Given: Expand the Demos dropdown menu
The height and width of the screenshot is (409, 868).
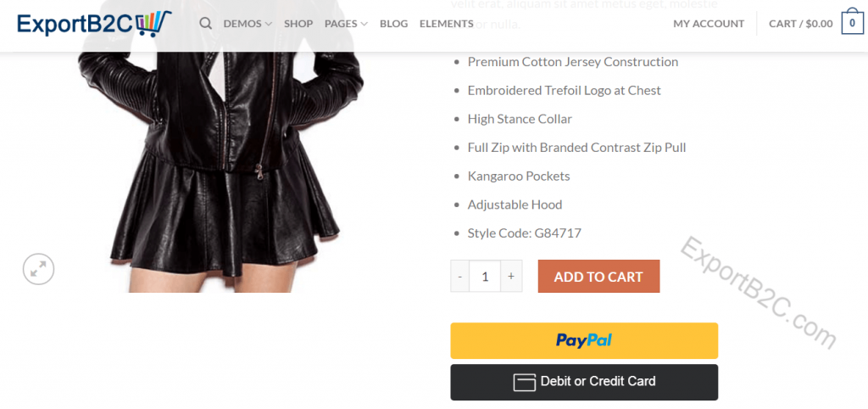Looking at the screenshot, I should tap(248, 24).
